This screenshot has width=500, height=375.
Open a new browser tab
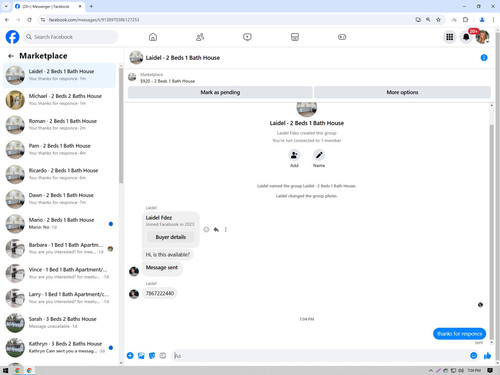(x=91, y=6)
